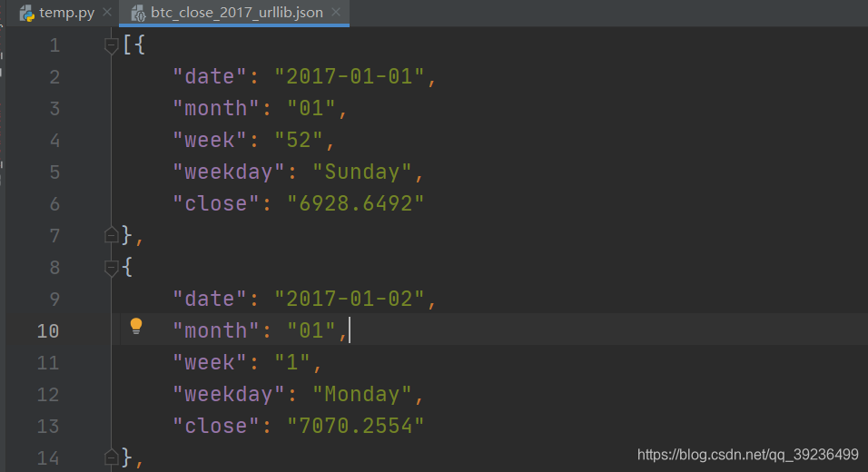Close the btc_close_2017_urllib.json tab

click(x=335, y=14)
